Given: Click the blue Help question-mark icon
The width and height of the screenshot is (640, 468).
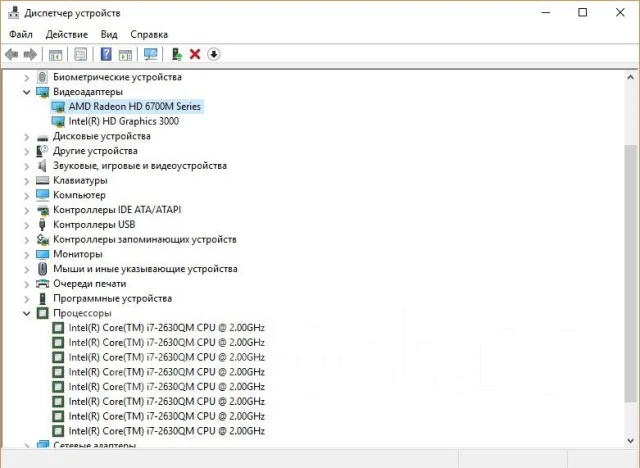Looking at the screenshot, I should coord(106,54).
